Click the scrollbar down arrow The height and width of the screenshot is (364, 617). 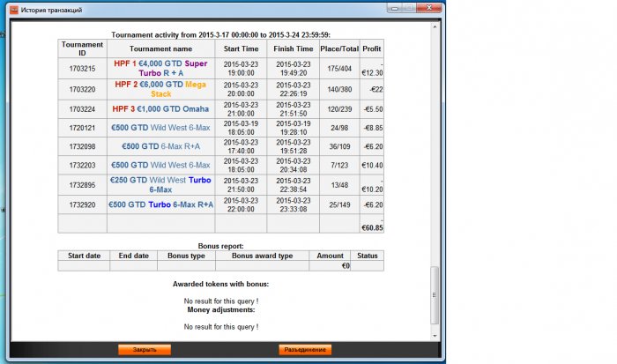tap(433, 336)
